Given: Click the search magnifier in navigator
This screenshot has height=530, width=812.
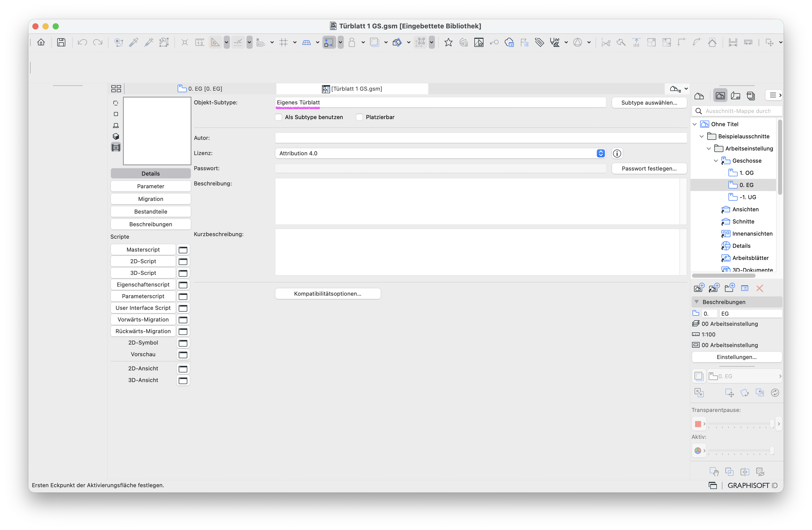Looking at the screenshot, I should click(698, 111).
